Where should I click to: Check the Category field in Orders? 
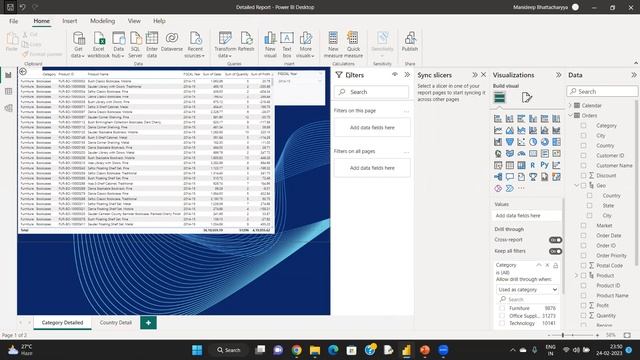[583, 126]
